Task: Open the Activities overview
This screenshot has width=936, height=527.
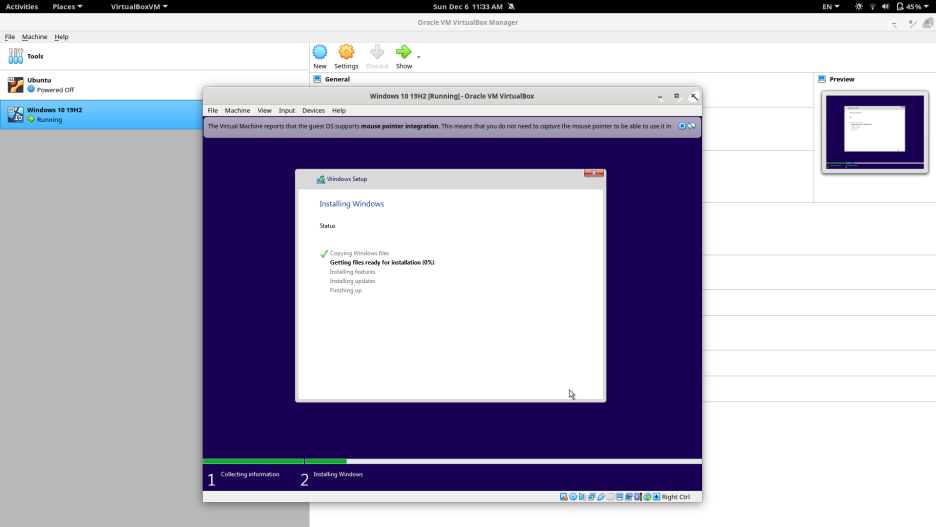Action: pyautogui.click(x=21, y=7)
